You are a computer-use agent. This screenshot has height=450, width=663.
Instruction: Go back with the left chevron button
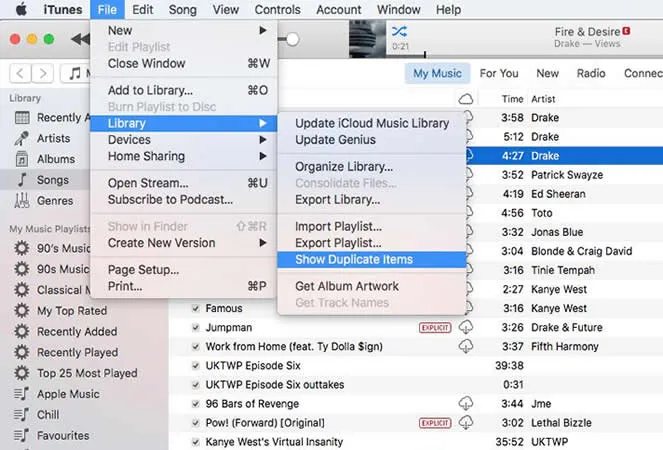click(20, 74)
